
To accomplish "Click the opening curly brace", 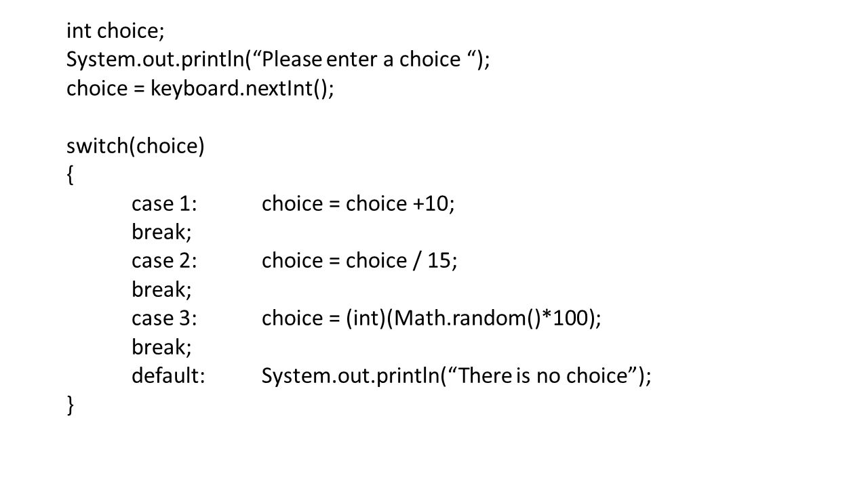I will pos(71,175).
